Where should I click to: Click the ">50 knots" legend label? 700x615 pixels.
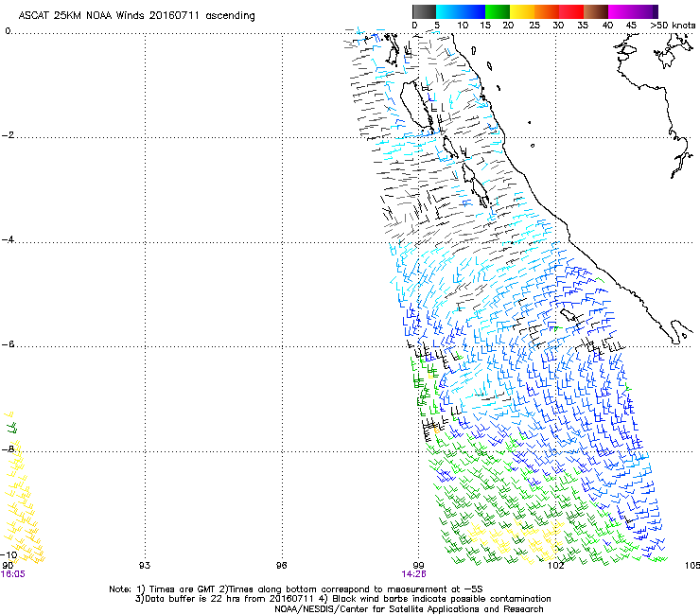(673, 26)
